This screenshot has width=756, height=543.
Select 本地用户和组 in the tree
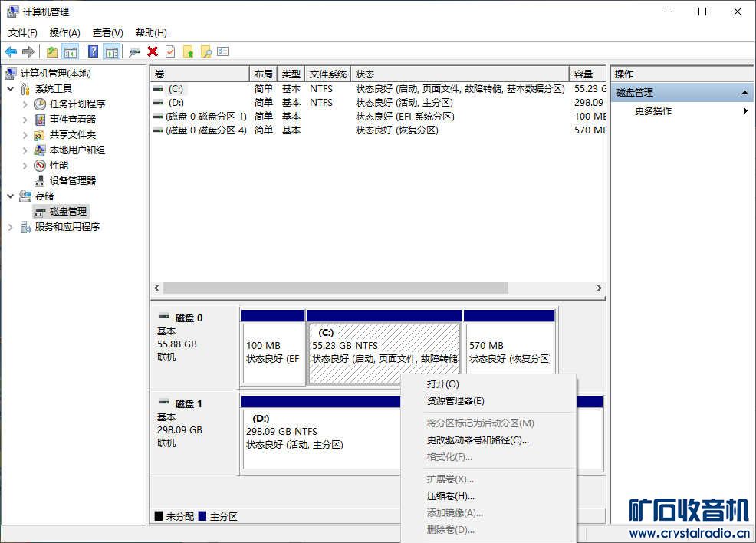tap(77, 150)
